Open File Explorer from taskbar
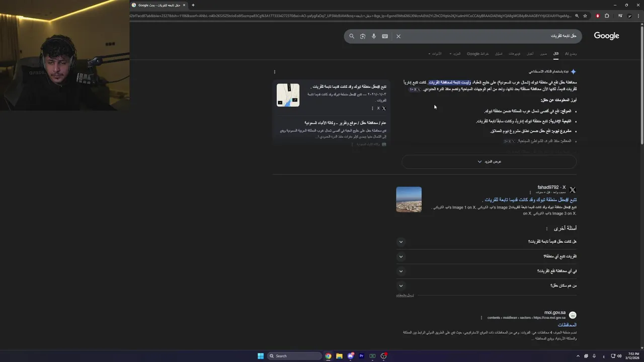This screenshot has width=644, height=362. click(339, 356)
